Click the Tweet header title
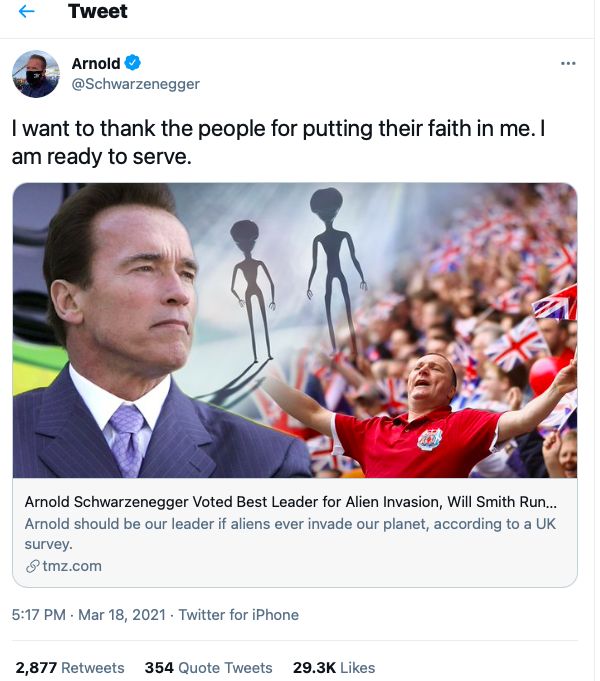Viewport: 600px width, 681px height. pos(97,13)
